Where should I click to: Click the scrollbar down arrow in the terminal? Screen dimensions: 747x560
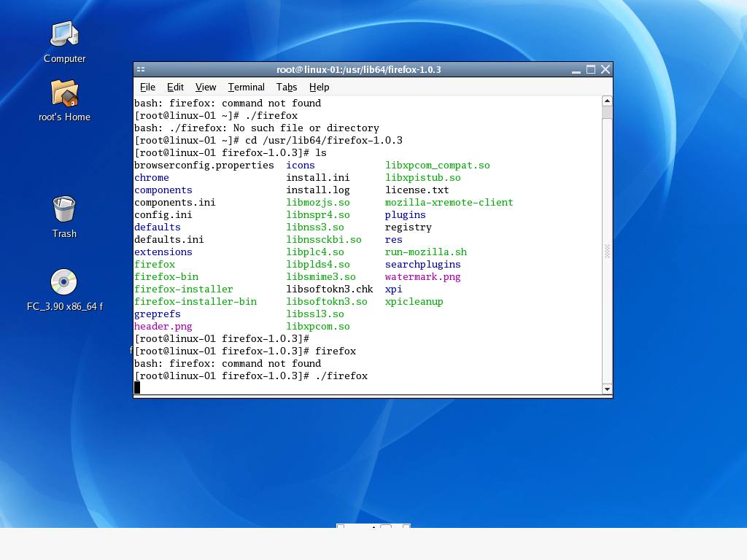(606, 389)
